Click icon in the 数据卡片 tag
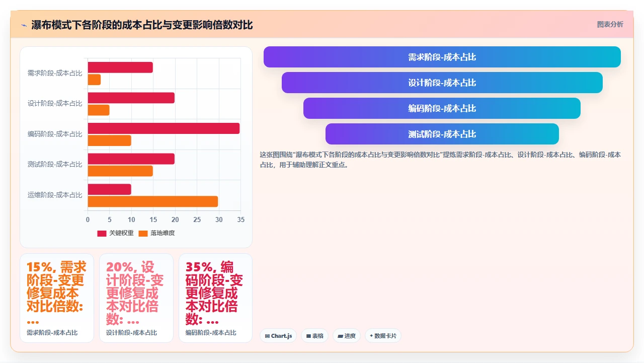 371,336
